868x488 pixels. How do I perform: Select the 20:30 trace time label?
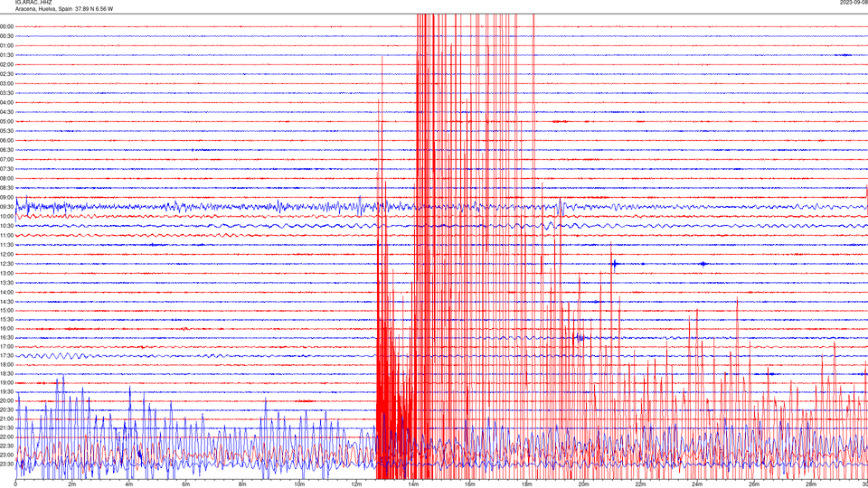click(6, 410)
